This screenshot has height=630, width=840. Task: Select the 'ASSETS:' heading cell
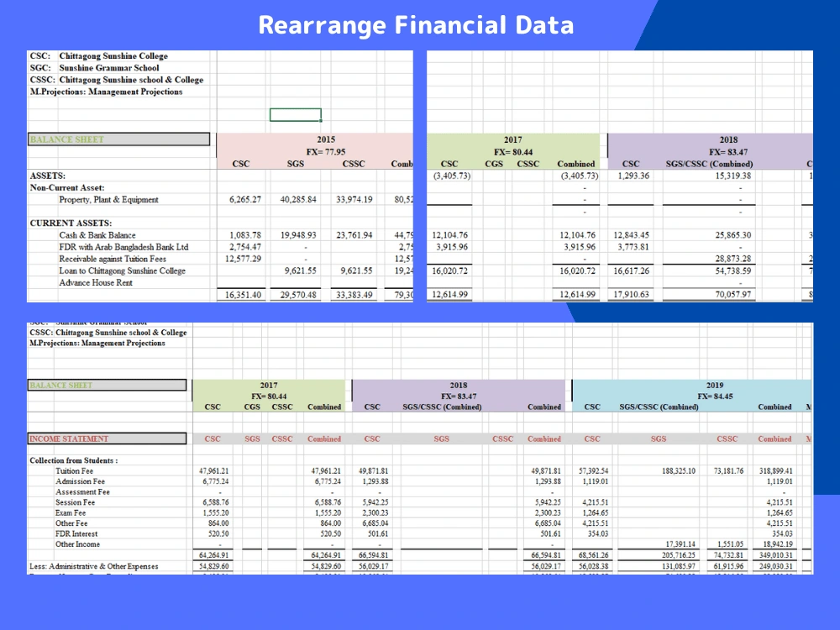(x=48, y=176)
